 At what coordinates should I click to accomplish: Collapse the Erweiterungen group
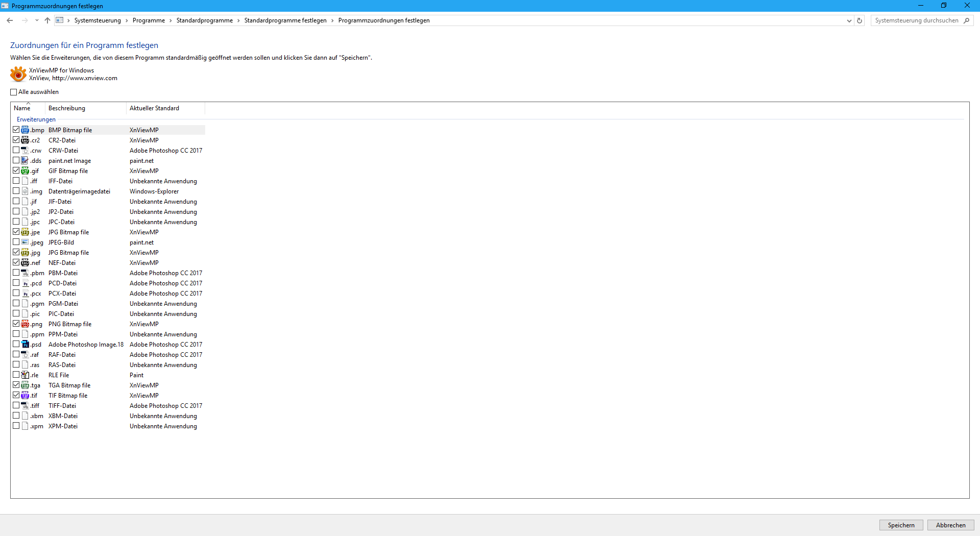(x=36, y=119)
